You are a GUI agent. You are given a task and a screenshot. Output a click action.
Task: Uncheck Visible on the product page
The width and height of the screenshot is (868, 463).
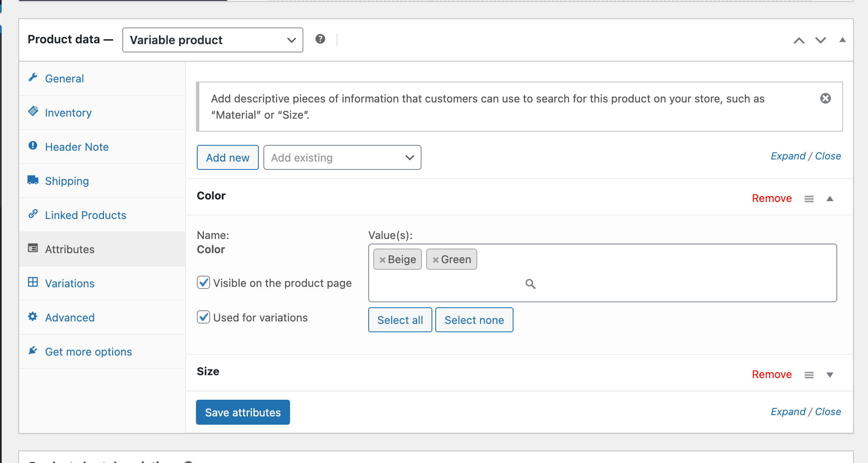203,283
